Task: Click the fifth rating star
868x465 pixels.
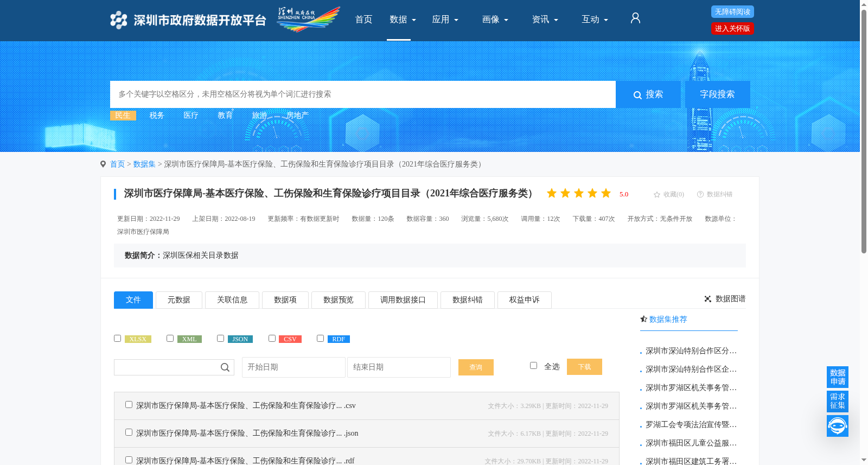Action: (x=606, y=193)
